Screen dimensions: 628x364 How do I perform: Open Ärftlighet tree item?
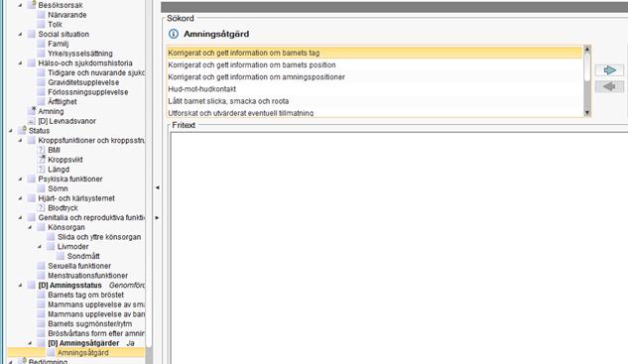click(x=63, y=101)
